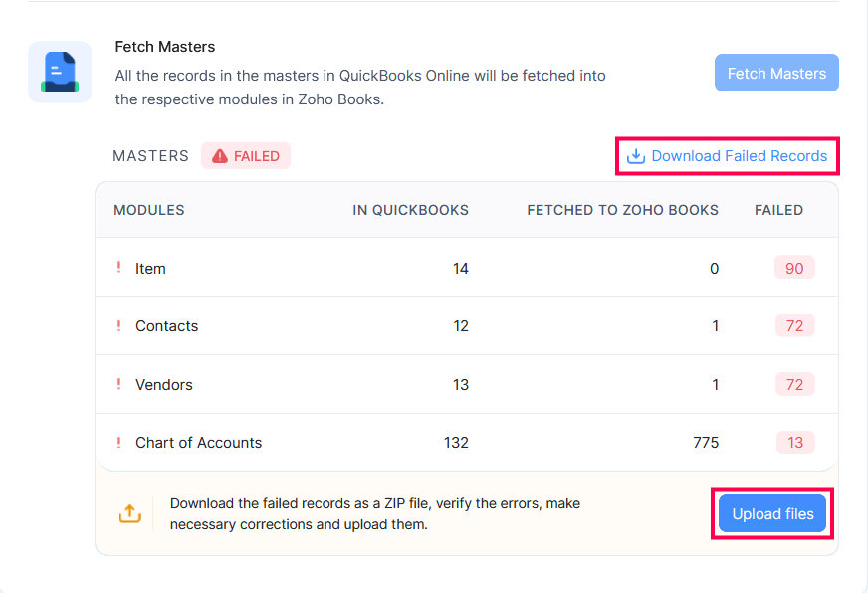The width and height of the screenshot is (868, 593).
Task: Click the failed count 90 badge for Item
Action: point(794,268)
